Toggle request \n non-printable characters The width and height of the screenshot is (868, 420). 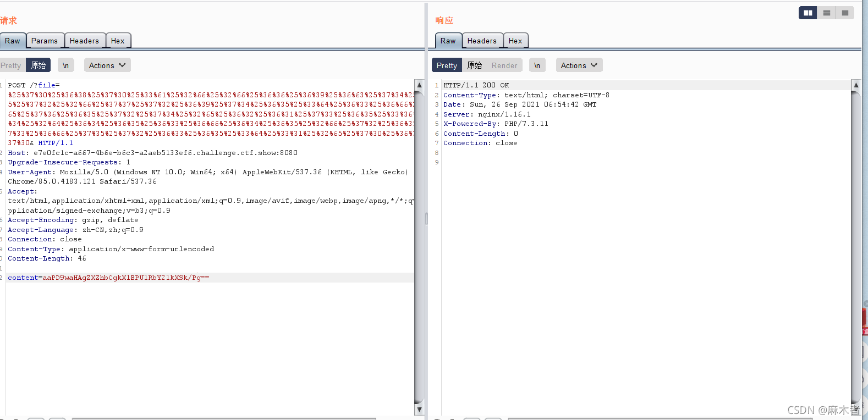65,65
